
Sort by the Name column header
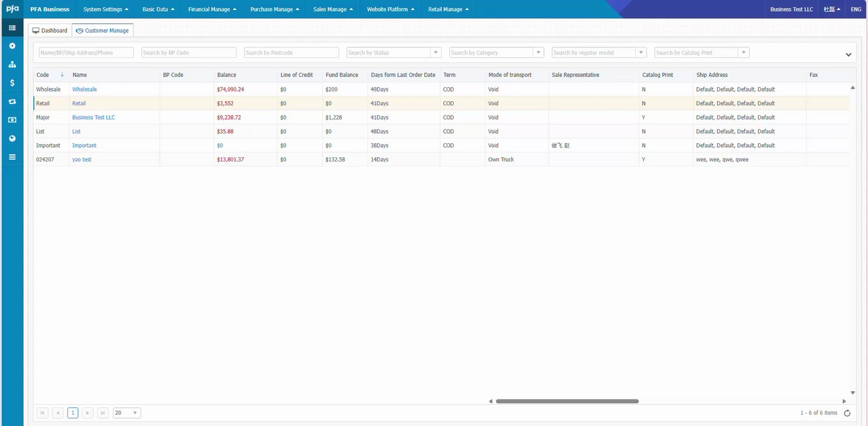80,75
